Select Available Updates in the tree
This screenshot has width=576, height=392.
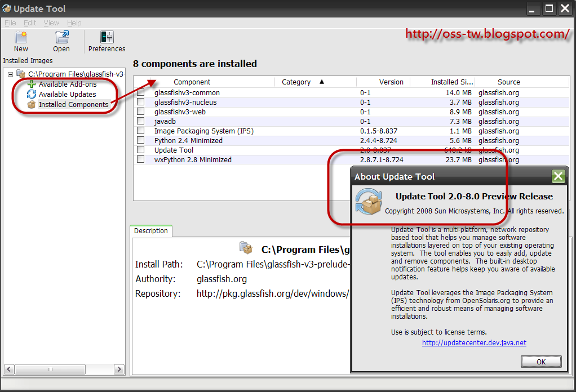67,95
